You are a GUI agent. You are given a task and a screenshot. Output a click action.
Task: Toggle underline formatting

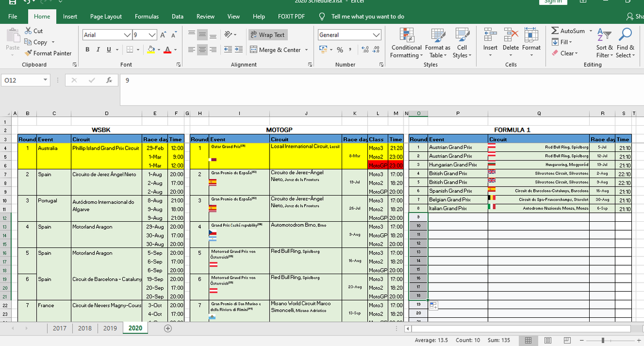pyautogui.click(x=109, y=50)
